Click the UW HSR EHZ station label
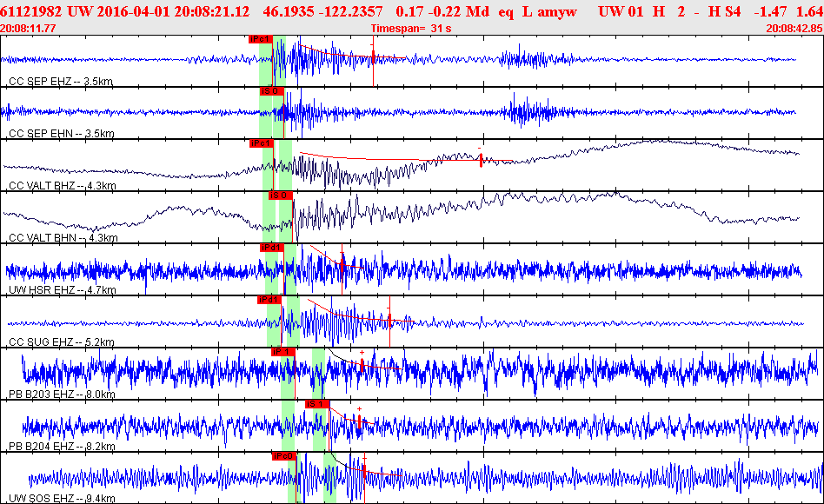824x504 pixels. pyautogui.click(x=62, y=289)
